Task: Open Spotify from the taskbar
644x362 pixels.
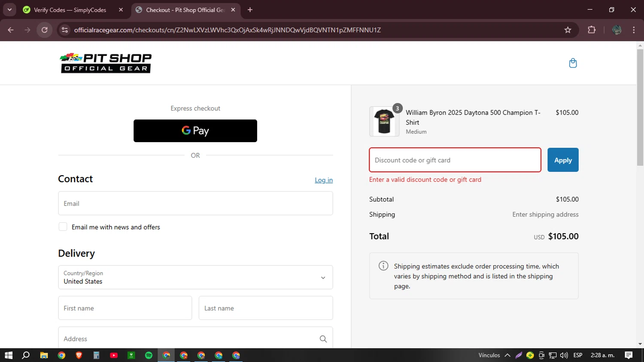Action: 149,355
